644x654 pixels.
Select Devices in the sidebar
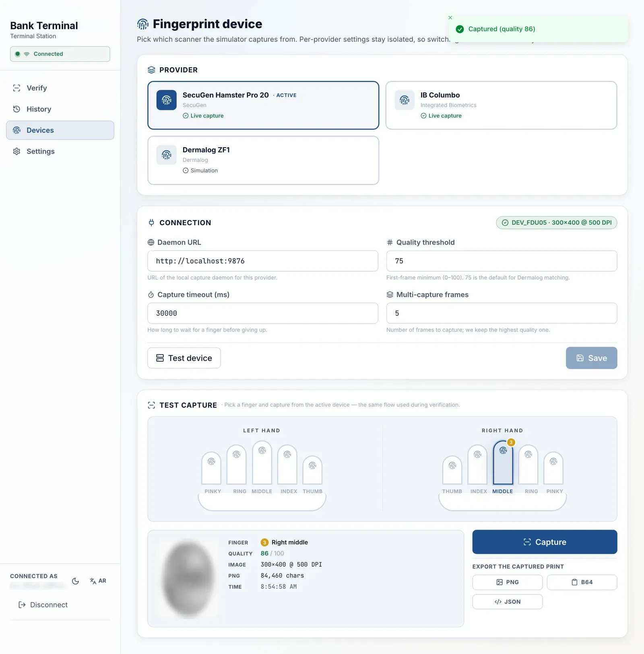point(60,130)
